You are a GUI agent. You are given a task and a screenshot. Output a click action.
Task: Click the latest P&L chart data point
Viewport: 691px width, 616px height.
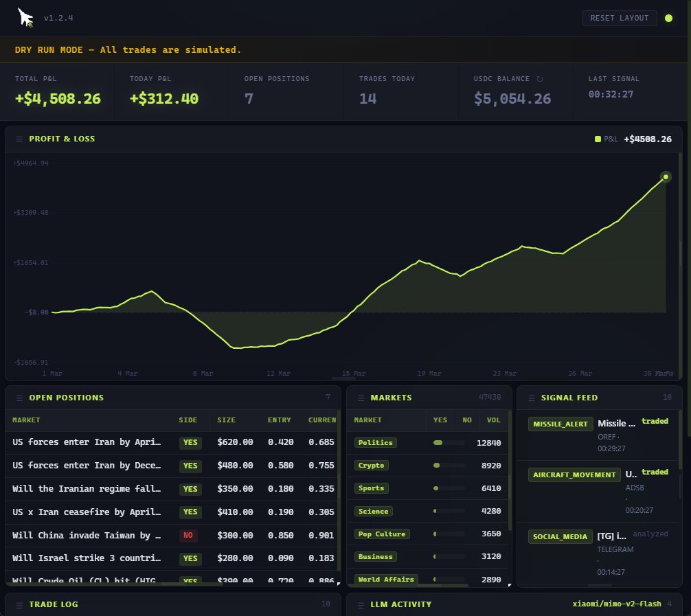point(666,176)
